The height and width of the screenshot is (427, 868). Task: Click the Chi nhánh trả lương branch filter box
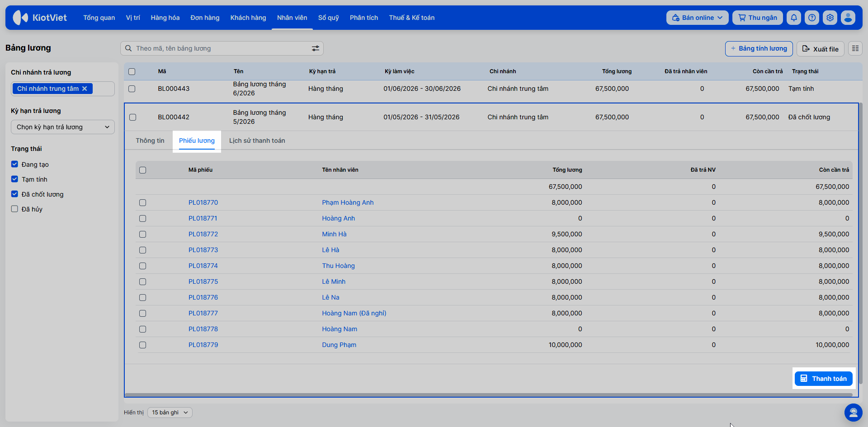(63, 89)
